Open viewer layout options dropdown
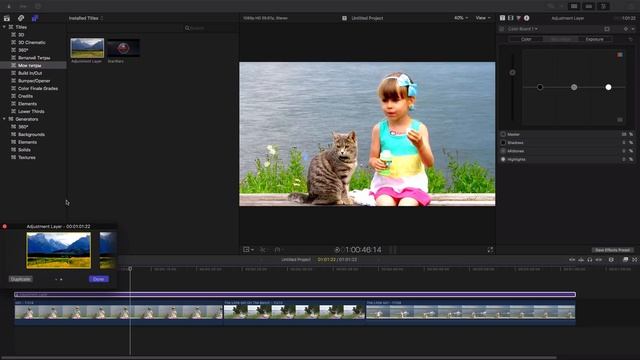The image size is (640, 360). pyautogui.click(x=248, y=249)
